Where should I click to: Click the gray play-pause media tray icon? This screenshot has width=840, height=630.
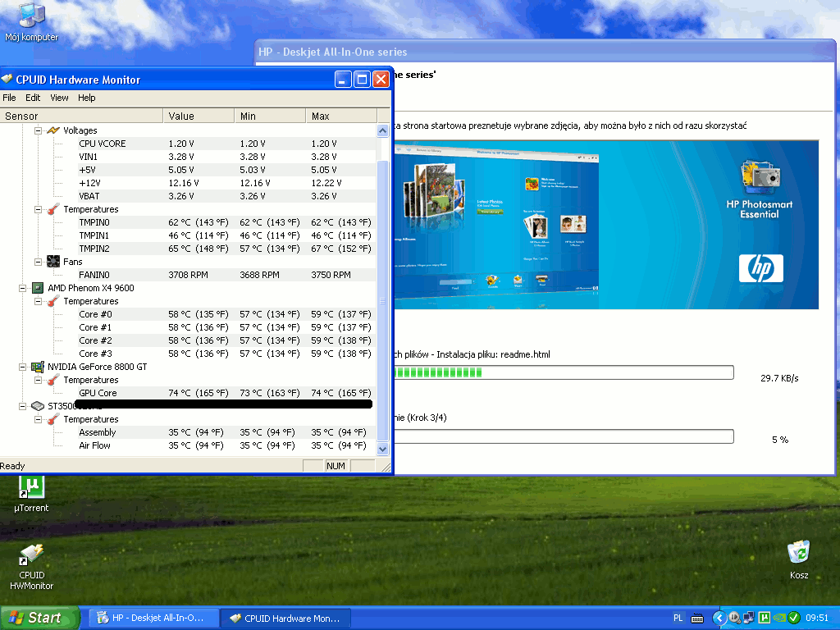734,618
